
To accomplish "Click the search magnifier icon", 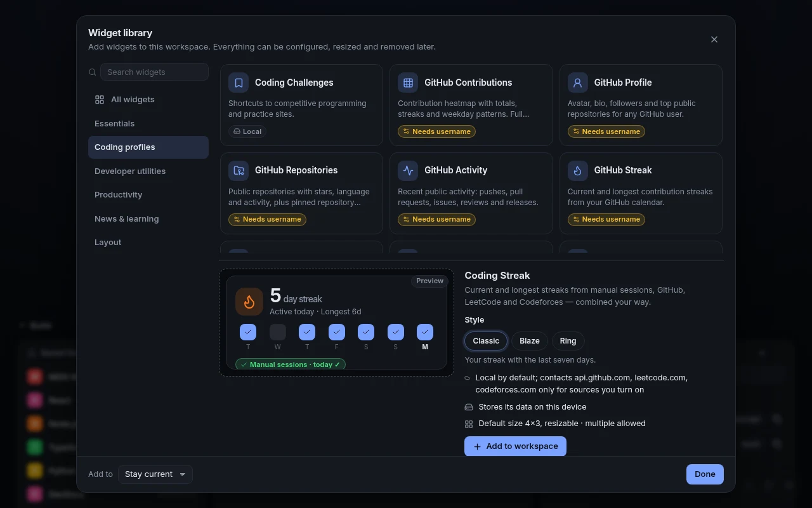I will [x=93, y=72].
